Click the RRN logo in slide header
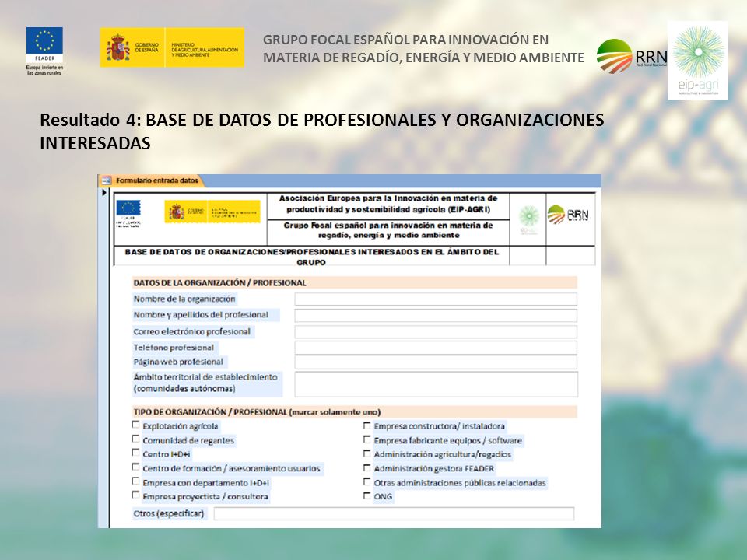The width and height of the screenshot is (747, 560). coord(632,56)
